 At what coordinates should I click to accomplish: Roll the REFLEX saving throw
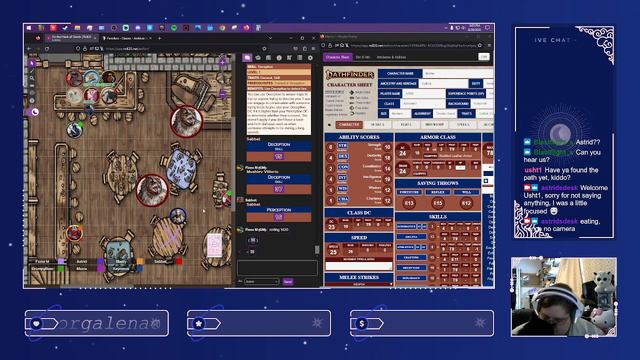pyautogui.click(x=438, y=192)
